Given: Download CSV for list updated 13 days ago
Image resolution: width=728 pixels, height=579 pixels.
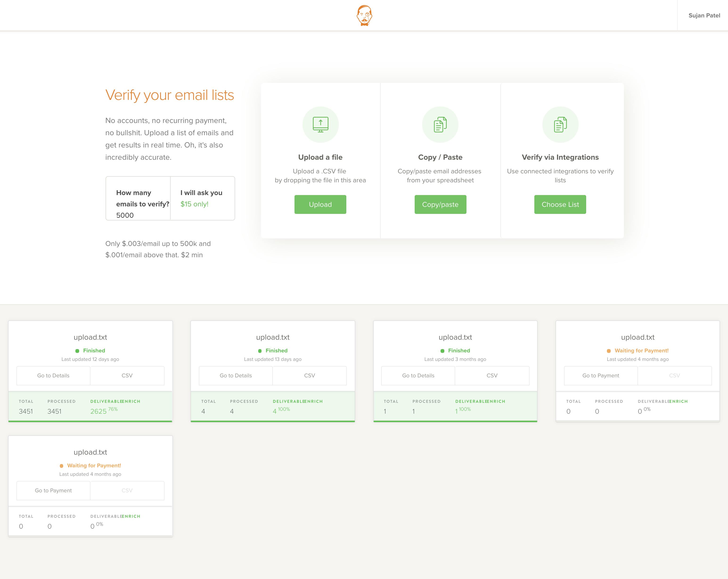Looking at the screenshot, I should (x=310, y=375).
